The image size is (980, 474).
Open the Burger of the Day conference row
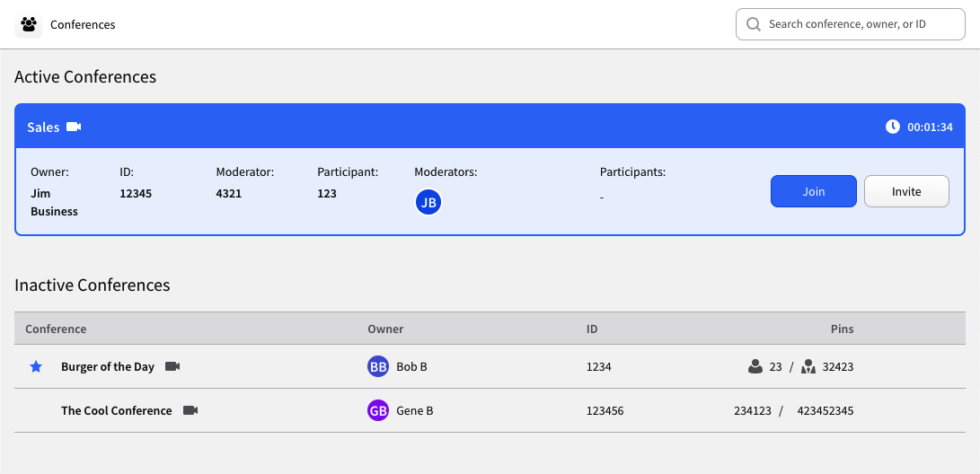pos(490,366)
